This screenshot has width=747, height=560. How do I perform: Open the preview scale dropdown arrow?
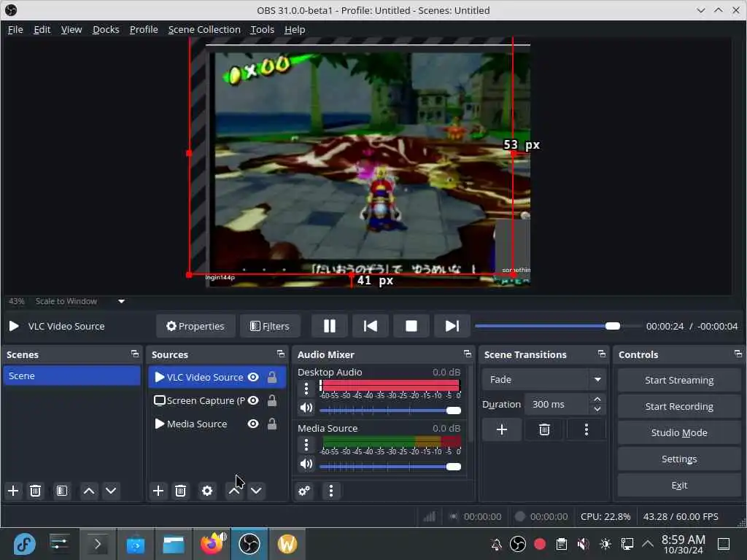click(x=122, y=301)
